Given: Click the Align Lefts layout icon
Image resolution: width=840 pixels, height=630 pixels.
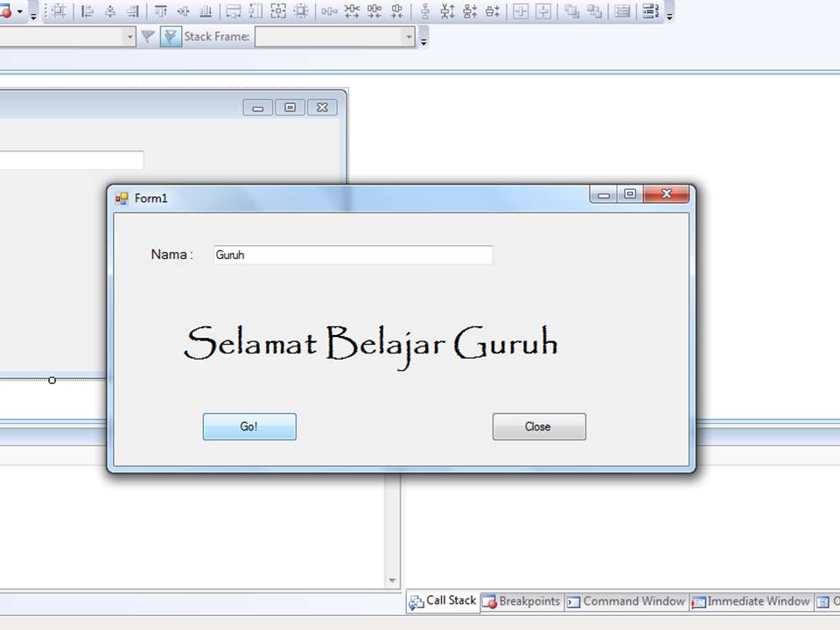Looking at the screenshot, I should coord(87,10).
